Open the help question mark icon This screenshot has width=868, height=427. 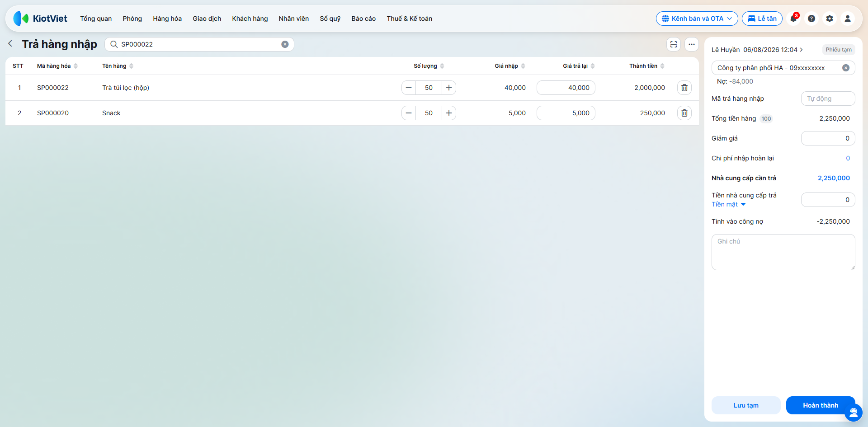tap(811, 19)
